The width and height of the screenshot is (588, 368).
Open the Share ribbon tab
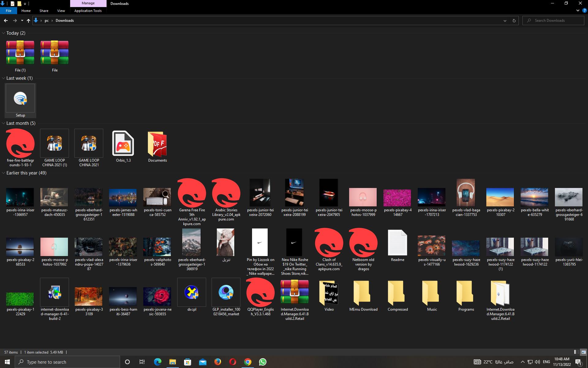click(x=44, y=11)
